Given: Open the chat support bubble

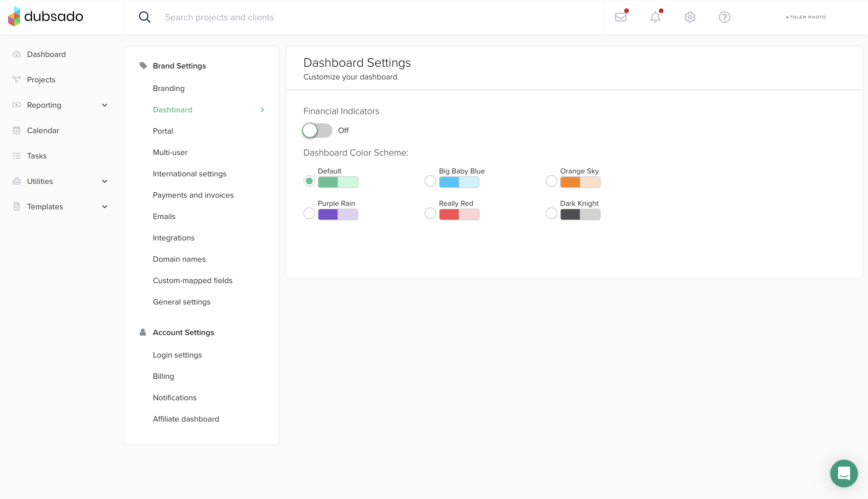Looking at the screenshot, I should 843,473.
